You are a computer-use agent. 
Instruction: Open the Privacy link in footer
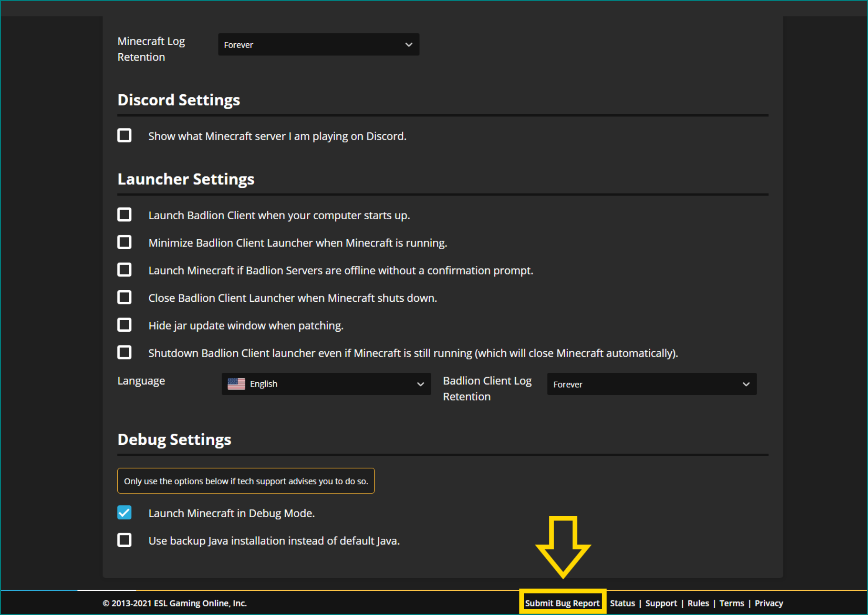coord(769,603)
